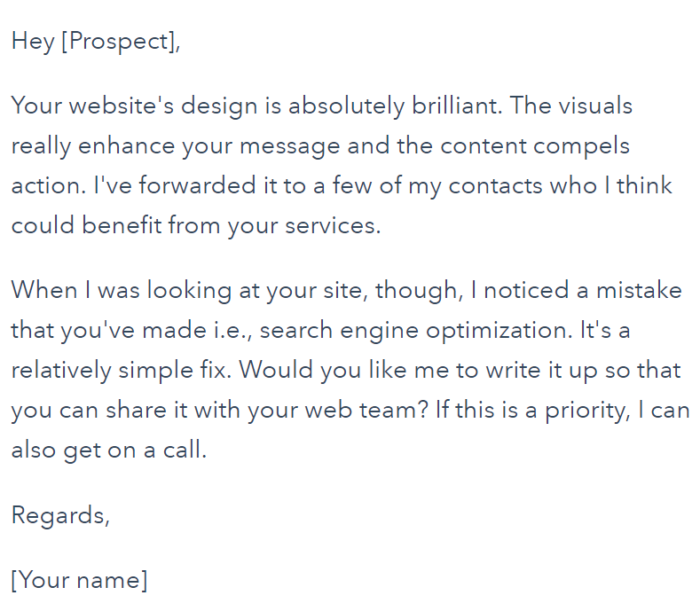Viewport: 700px width, 611px height.
Task: Click 'web team?' in second paragraph
Action: click(x=367, y=410)
